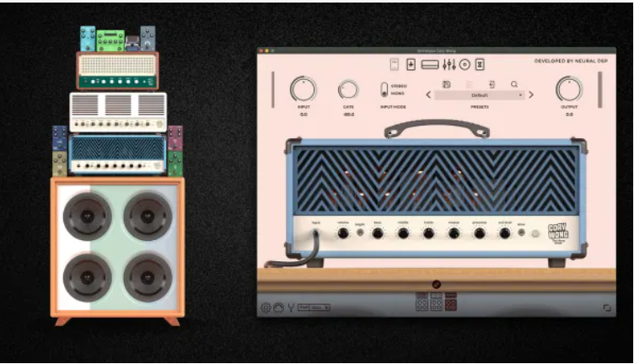634x364 pixels.
Task: Click the amp master knob
Action: pyautogui.click(x=454, y=233)
